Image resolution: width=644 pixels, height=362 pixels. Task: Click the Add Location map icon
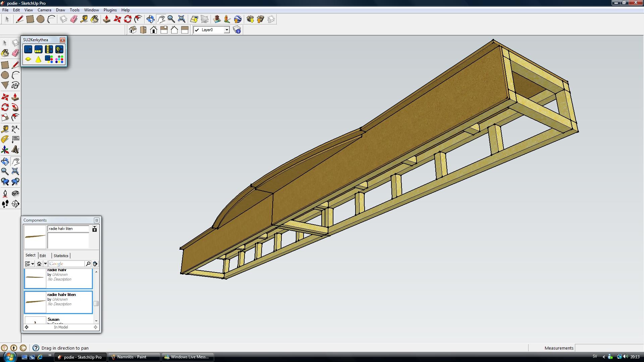point(194,19)
